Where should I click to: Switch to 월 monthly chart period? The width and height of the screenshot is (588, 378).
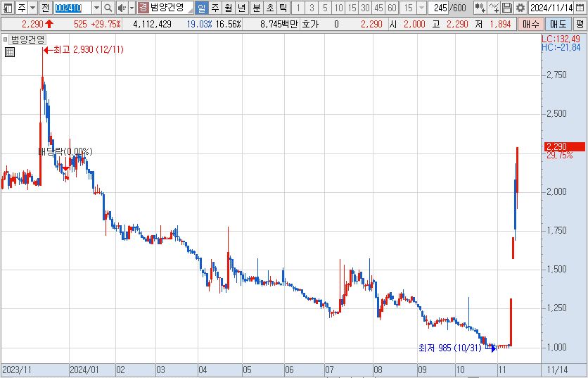click(229, 8)
